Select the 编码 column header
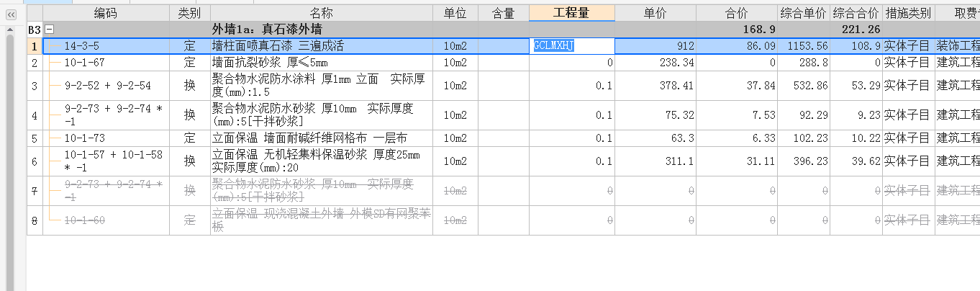The image size is (980, 291). click(106, 13)
